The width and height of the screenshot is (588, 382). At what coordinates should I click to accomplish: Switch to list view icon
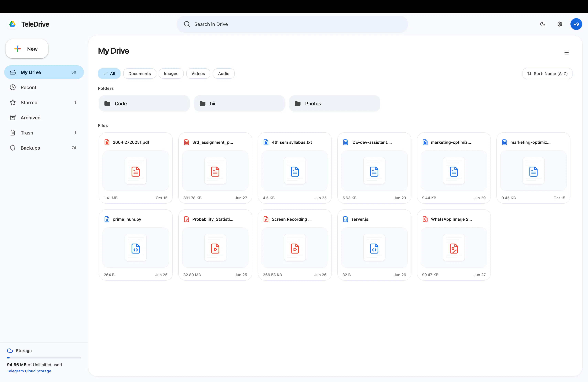pyautogui.click(x=566, y=53)
